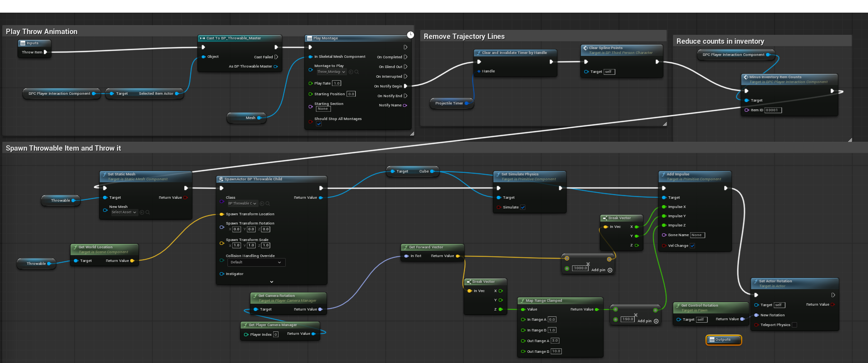Click Spawn Transform Rotation X field
The height and width of the screenshot is (363, 868).
(237, 229)
